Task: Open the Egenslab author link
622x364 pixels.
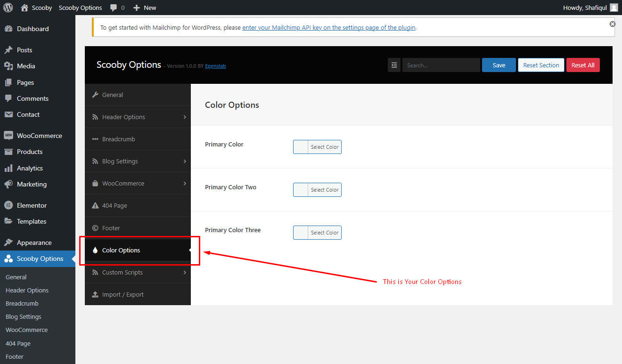Action: click(215, 66)
